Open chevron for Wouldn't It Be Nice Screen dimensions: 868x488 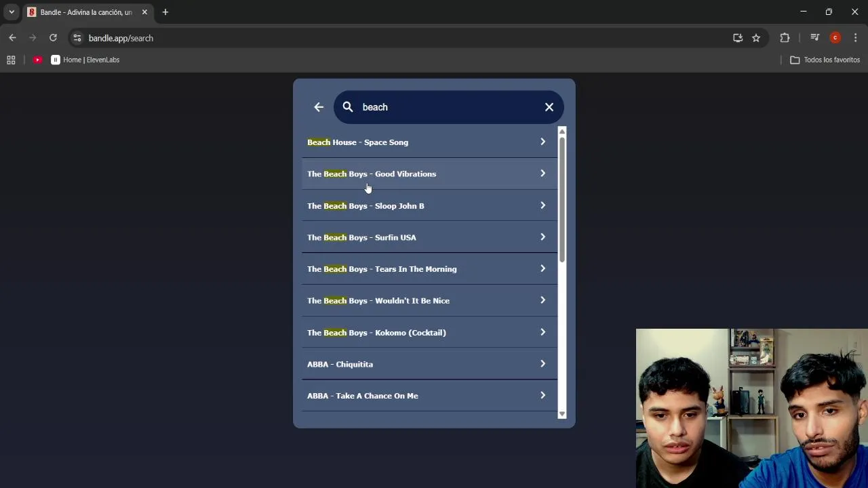point(542,300)
